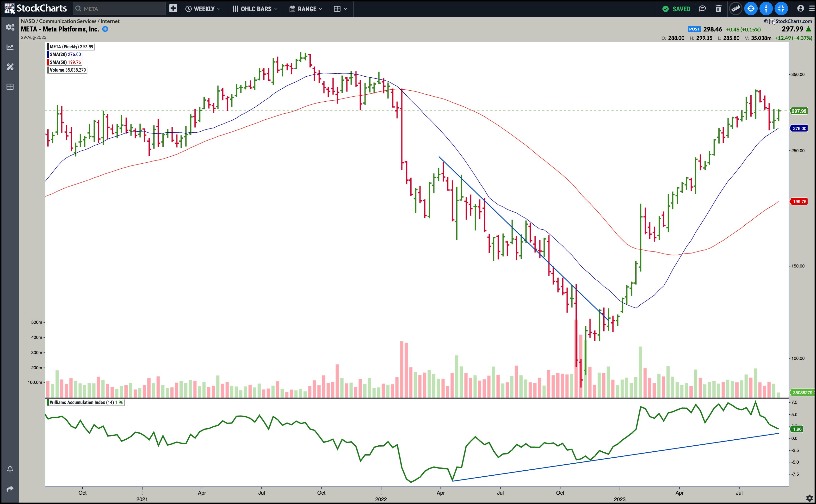Click the plus button next to symbol search
The image size is (816, 504).
click(x=173, y=9)
